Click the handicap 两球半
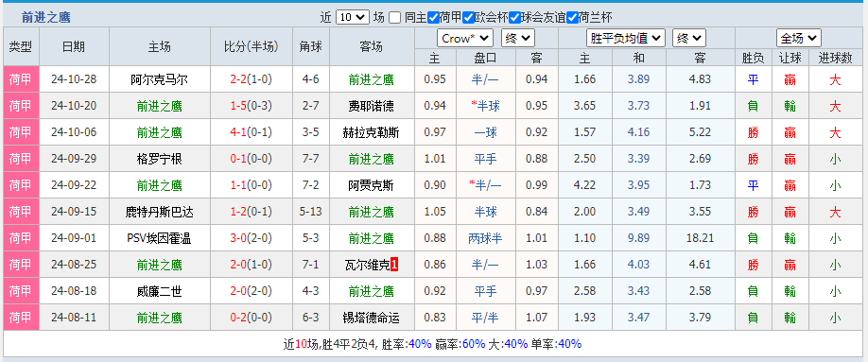The width and height of the screenshot is (868, 362). 485,238
